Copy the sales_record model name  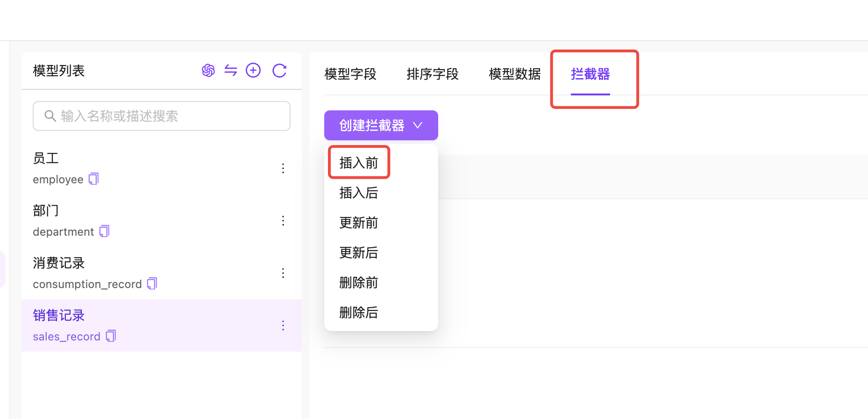coord(111,336)
